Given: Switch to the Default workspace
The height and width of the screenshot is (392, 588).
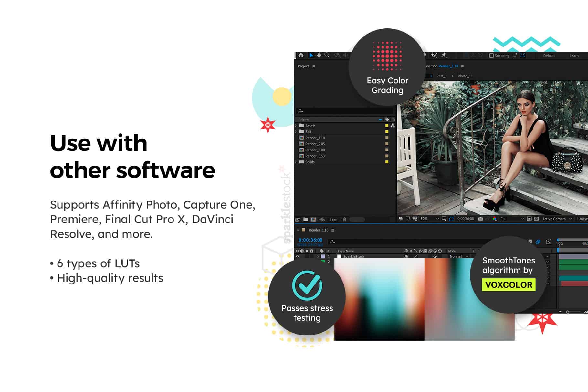Looking at the screenshot, I should 549,56.
